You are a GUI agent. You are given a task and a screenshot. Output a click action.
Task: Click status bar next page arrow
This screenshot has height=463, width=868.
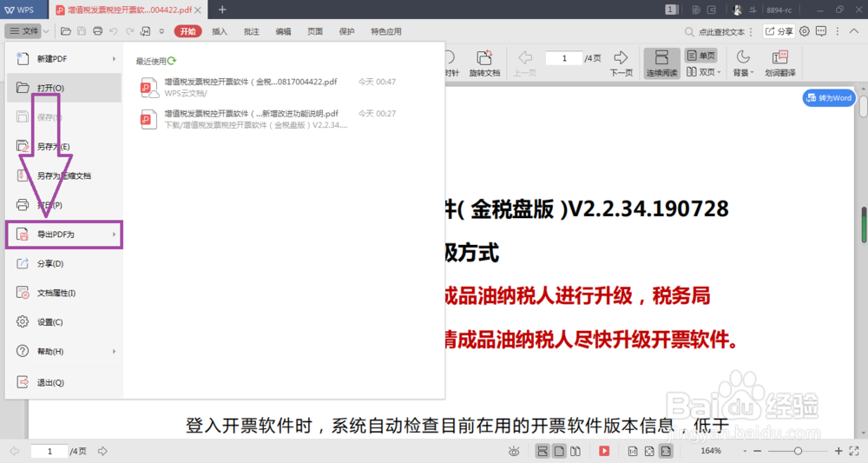102,452
